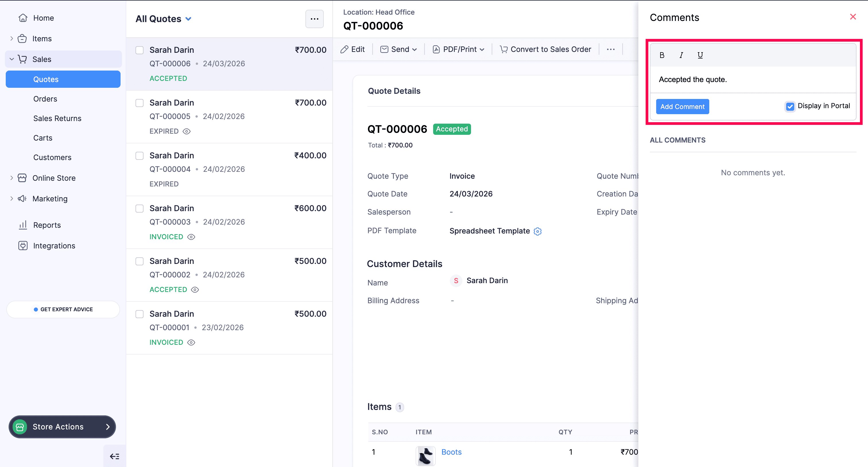This screenshot has width=868, height=467.
Task: Click eye icon on QT-000005 quote
Action: click(x=187, y=131)
